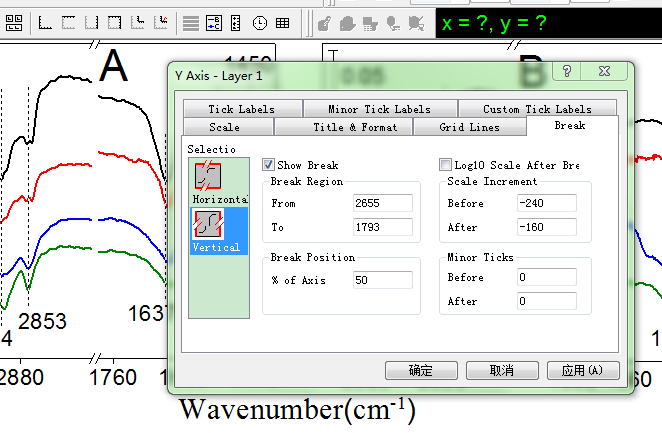Click the 应用(A) Apply button
The height and width of the screenshot is (433, 662).
point(582,370)
